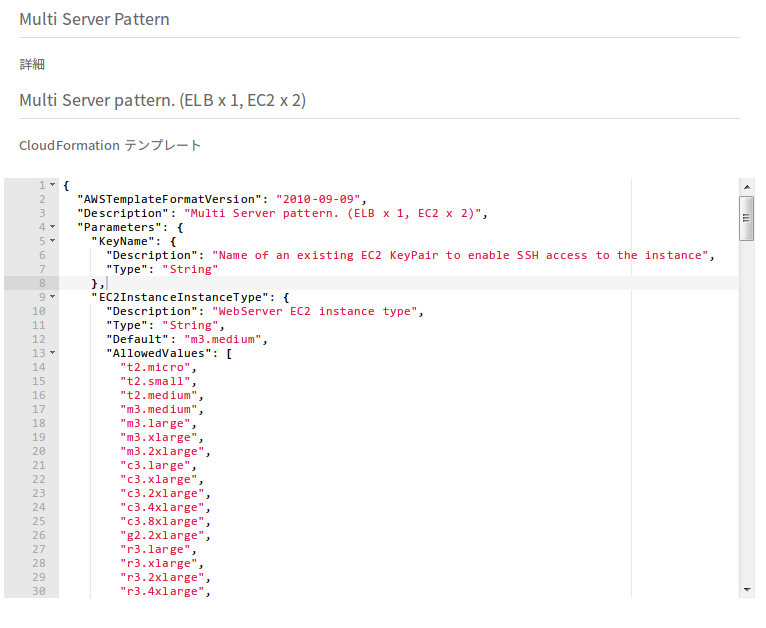Click line number 8 in the gutter
Screen dimensions: 766x628
[43, 283]
